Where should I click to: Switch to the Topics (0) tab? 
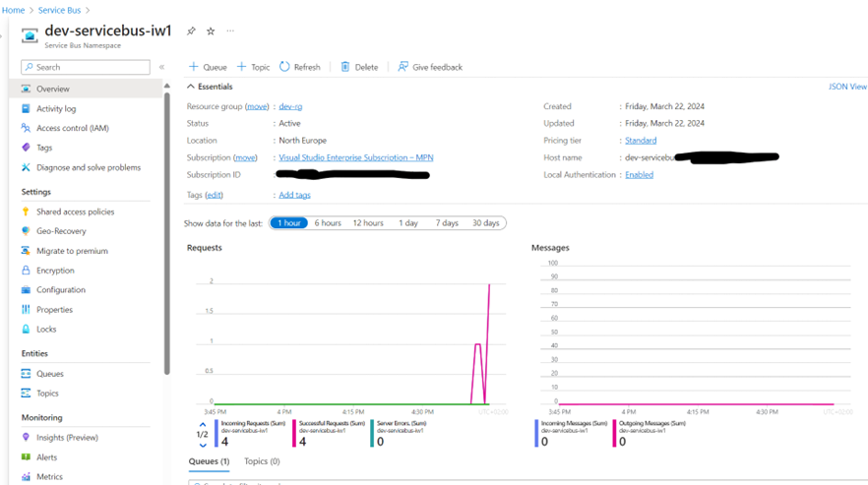tap(262, 461)
